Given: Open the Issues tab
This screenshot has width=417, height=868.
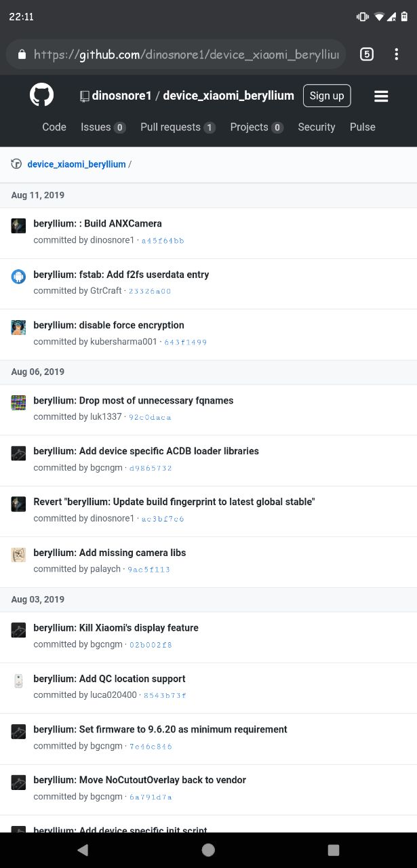Looking at the screenshot, I should 103,127.
